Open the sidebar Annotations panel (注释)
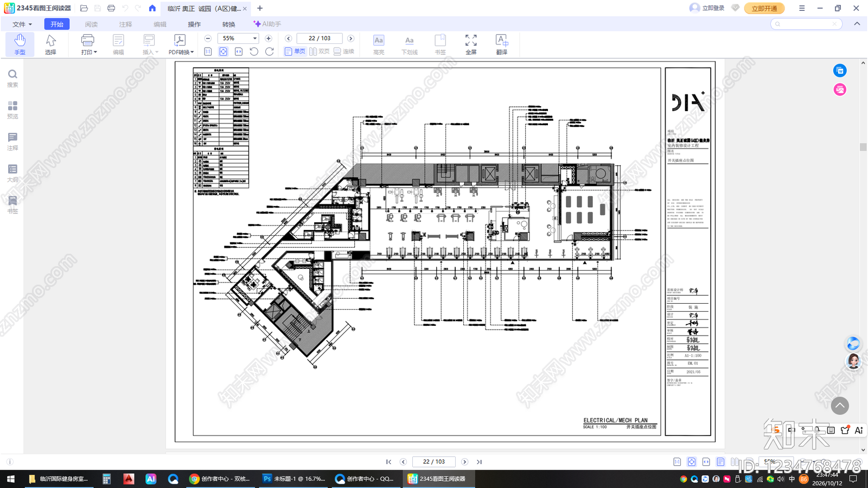 [x=12, y=142]
